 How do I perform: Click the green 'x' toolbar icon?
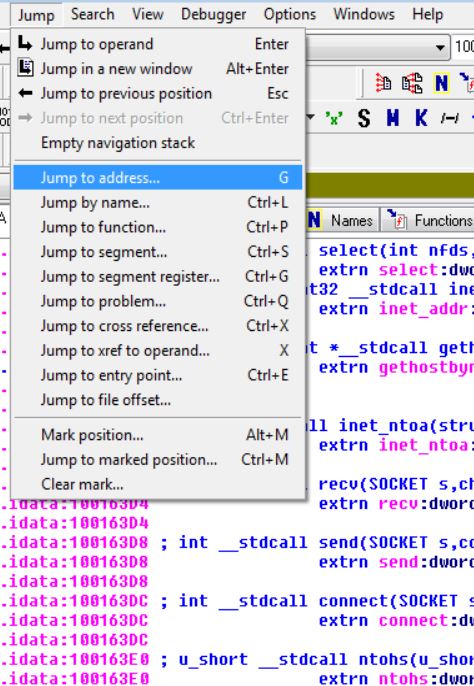(x=334, y=118)
